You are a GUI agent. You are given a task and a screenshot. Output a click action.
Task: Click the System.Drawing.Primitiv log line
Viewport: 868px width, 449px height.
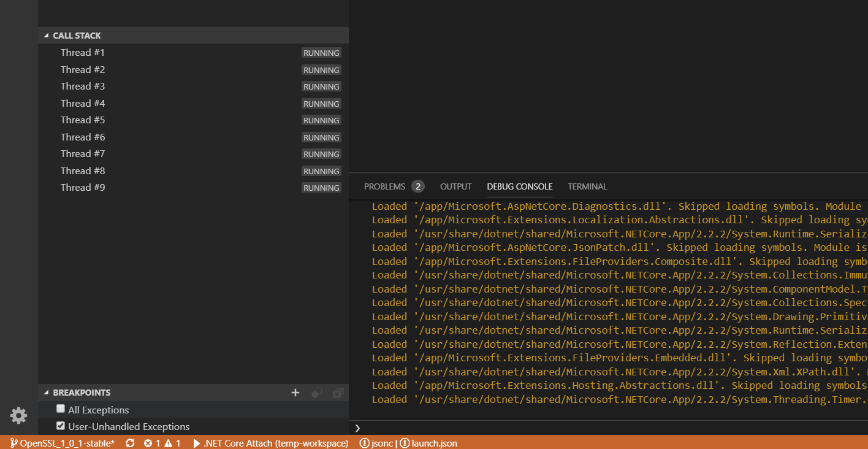pos(620,317)
